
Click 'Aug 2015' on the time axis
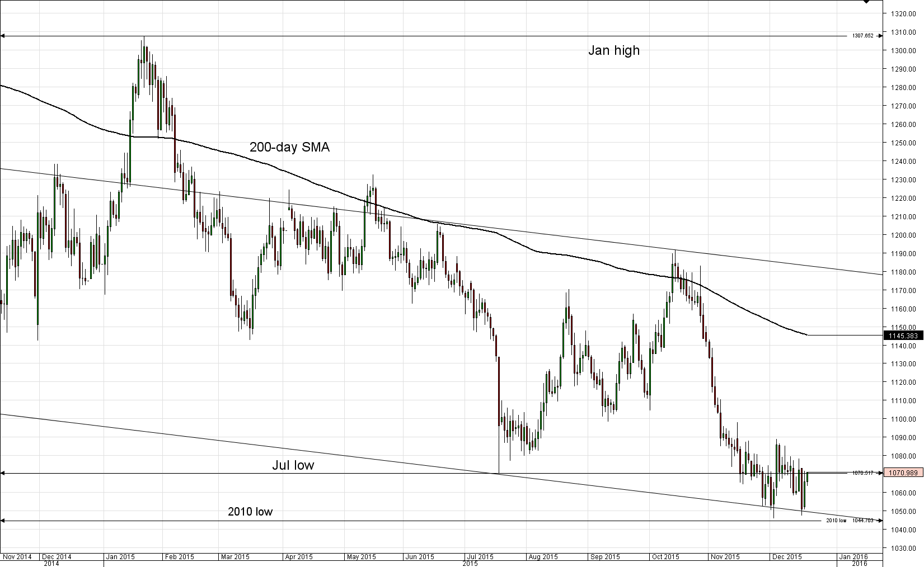[x=543, y=557]
